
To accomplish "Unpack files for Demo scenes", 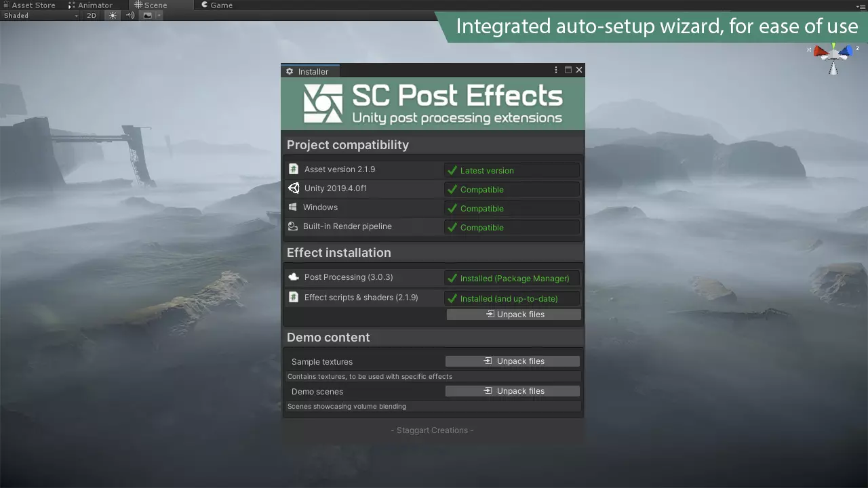I will pos(513,391).
